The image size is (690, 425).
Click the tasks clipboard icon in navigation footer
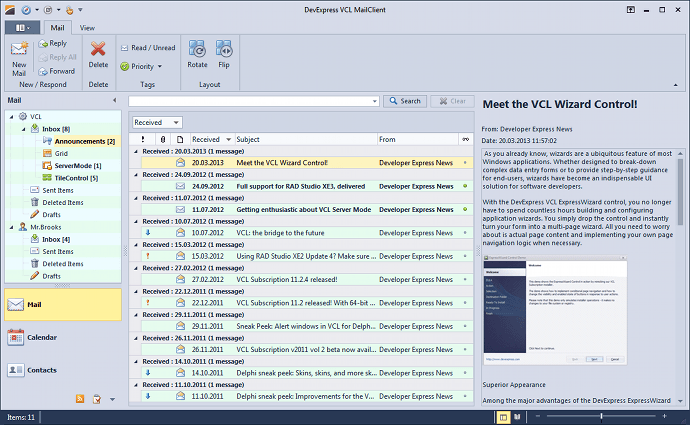point(97,399)
